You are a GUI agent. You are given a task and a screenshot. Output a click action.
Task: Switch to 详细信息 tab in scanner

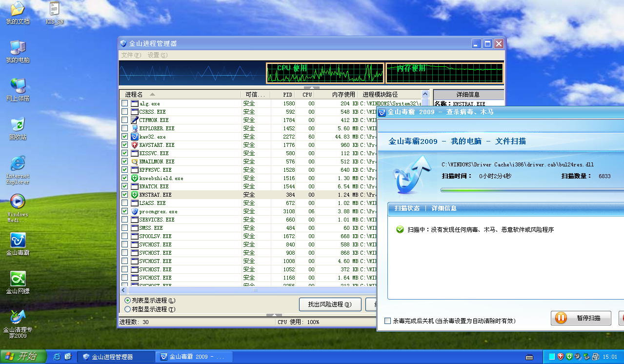(x=444, y=208)
